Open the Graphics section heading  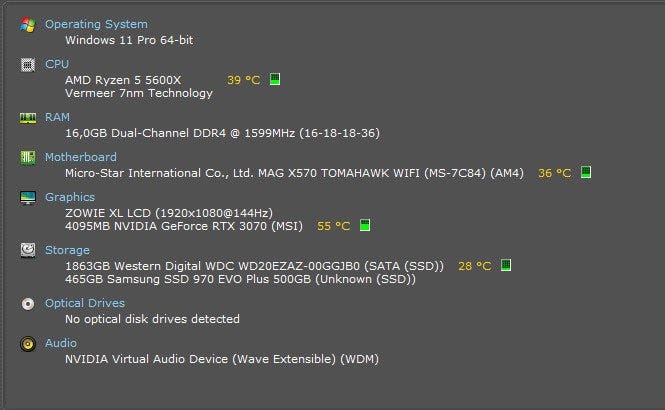70,197
